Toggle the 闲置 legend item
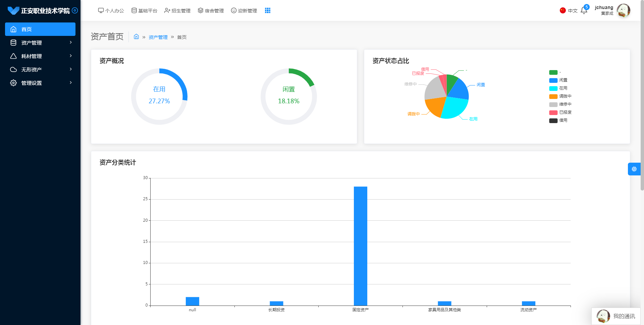 click(558, 80)
